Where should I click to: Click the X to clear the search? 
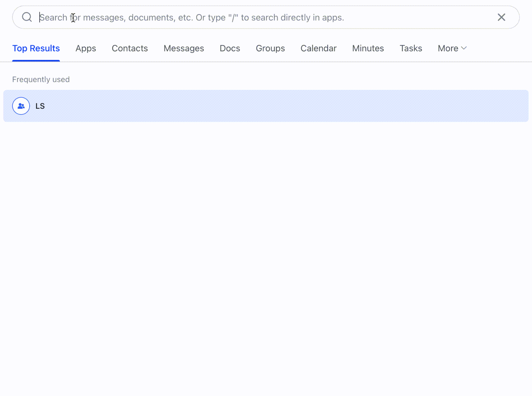501,17
